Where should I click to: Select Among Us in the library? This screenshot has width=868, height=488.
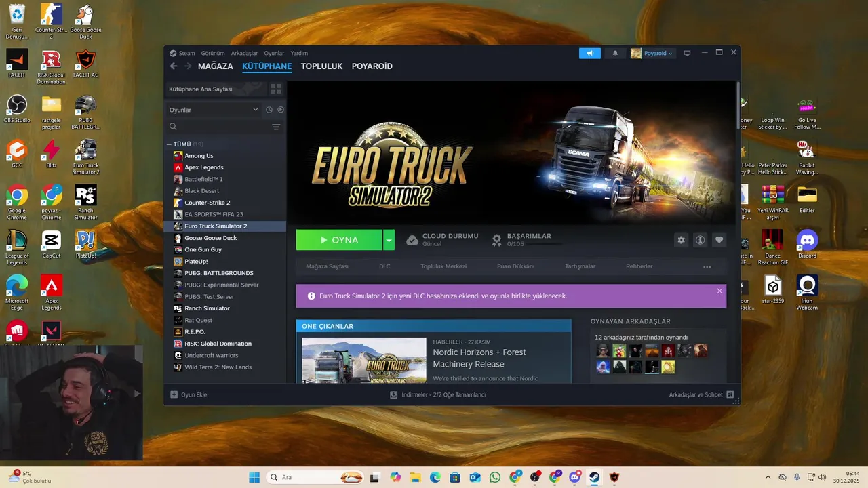click(x=225, y=156)
